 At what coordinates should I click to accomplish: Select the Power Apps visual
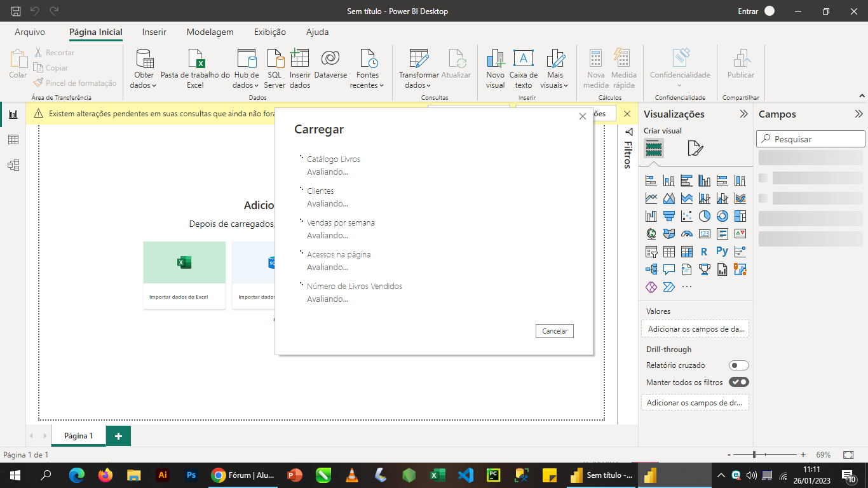tap(651, 287)
